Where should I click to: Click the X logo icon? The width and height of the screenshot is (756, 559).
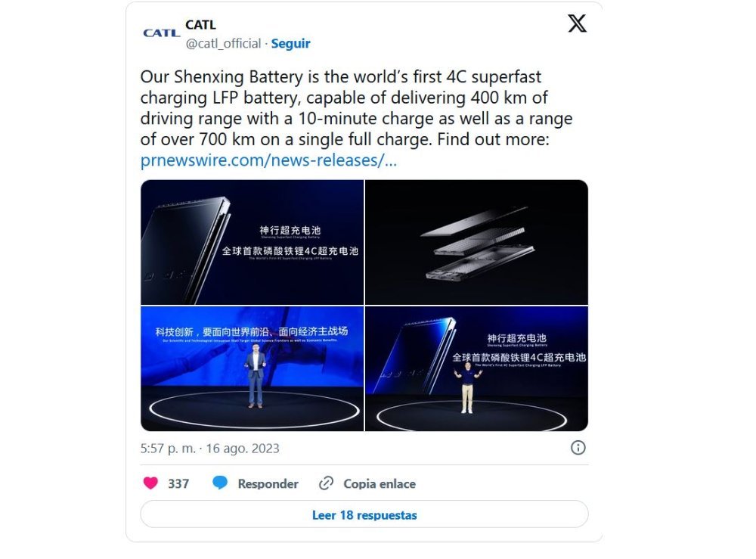pyautogui.click(x=577, y=23)
